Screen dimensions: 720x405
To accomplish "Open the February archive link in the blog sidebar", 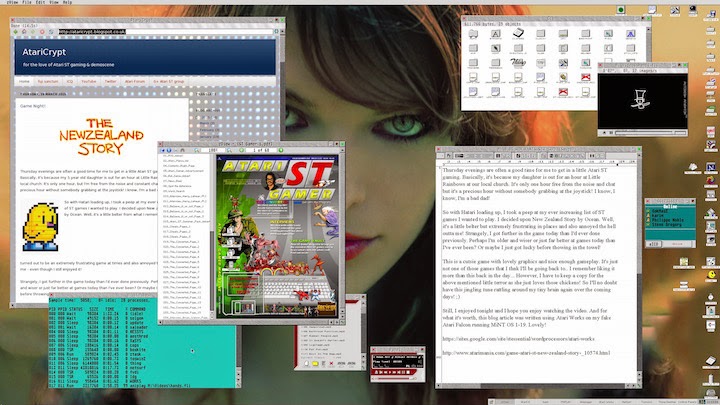I will click(x=209, y=130).
